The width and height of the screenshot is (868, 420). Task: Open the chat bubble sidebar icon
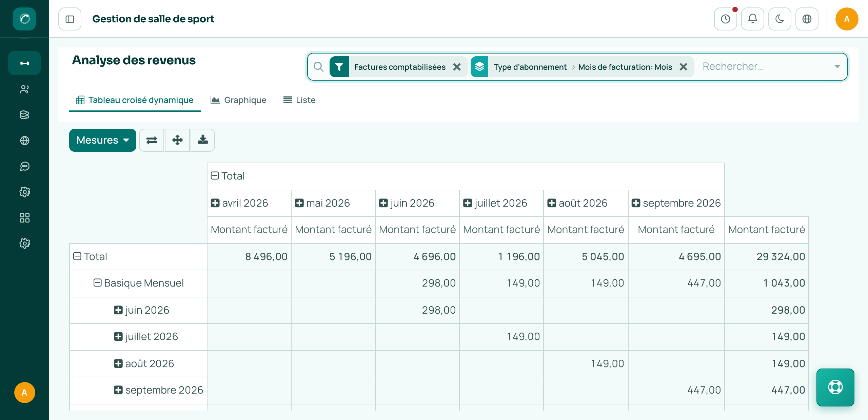click(24, 166)
